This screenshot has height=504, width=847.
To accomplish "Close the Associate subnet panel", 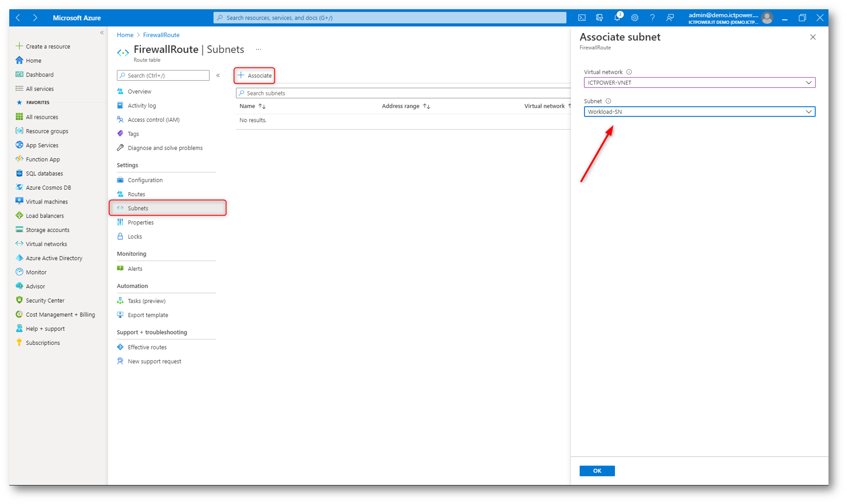I will coord(813,37).
